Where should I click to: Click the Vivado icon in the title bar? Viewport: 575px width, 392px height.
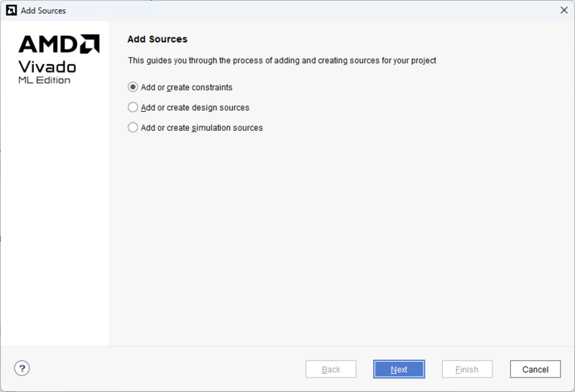[11, 10]
